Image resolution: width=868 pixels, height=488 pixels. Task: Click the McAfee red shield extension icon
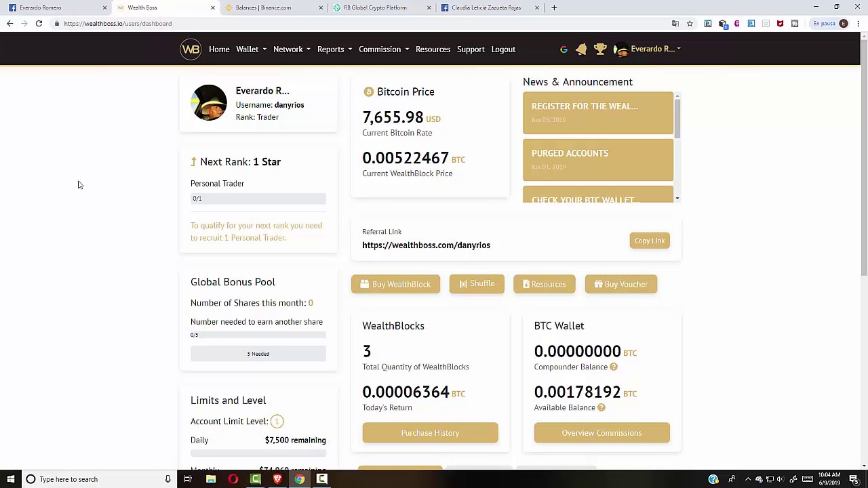[780, 24]
